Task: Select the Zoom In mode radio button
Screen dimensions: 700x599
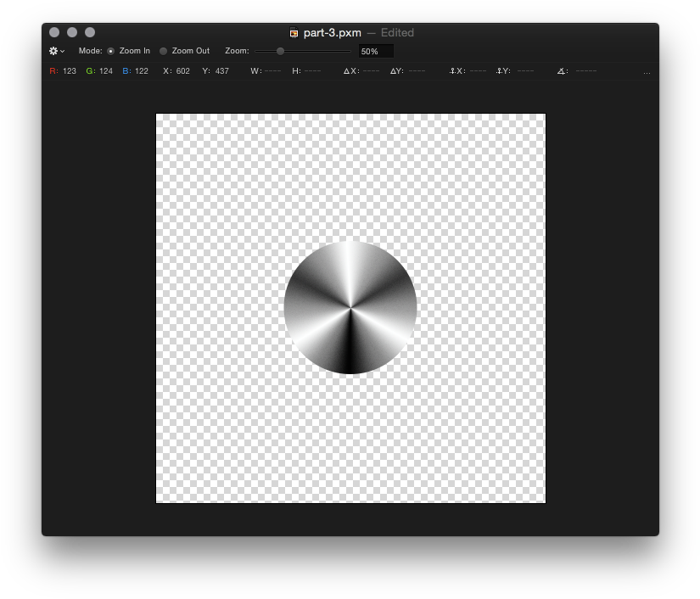Action: (x=111, y=51)
